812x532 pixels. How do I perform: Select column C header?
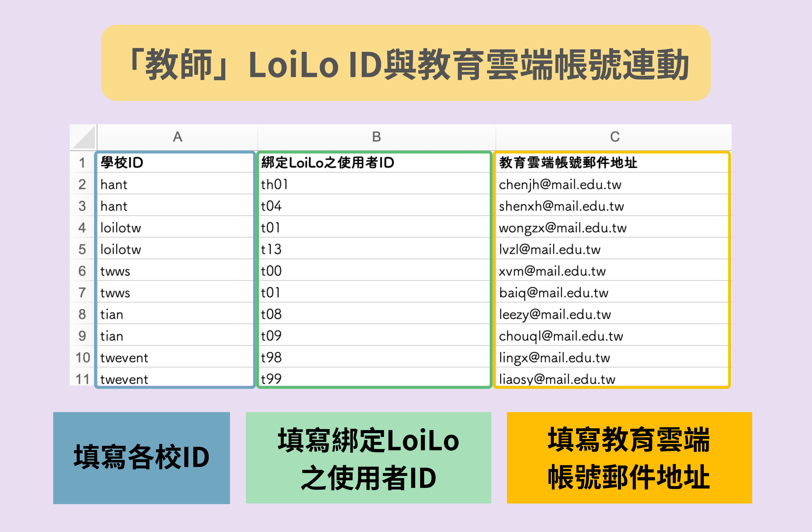tap(614, 137)
